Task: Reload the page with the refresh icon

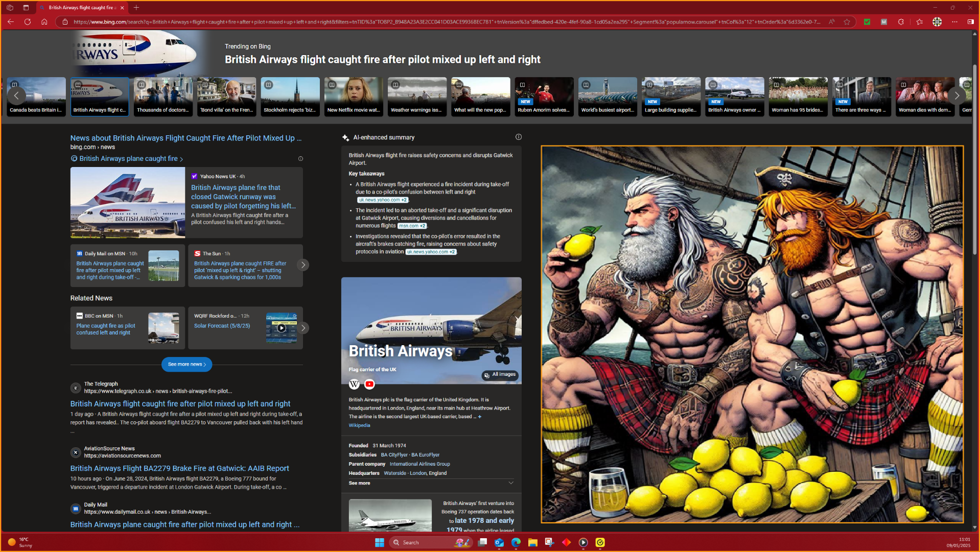Action: (28, 21)
